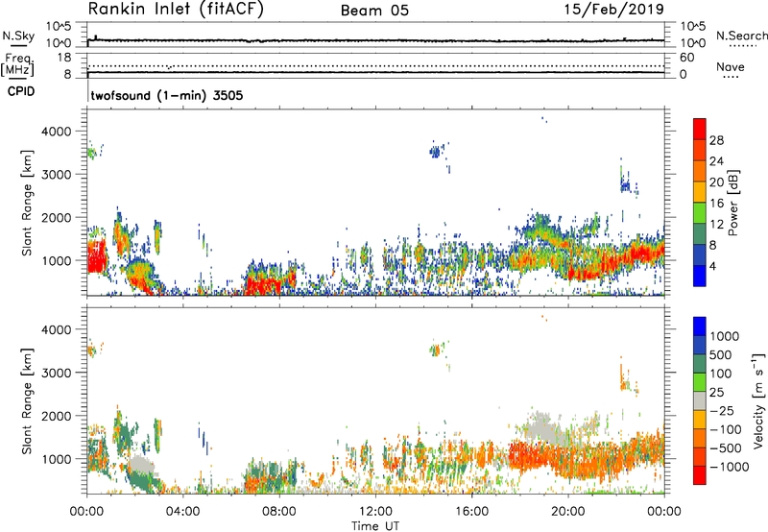Click the 'N.Search' legend label
768x532 pixels.
coord(741,36)
